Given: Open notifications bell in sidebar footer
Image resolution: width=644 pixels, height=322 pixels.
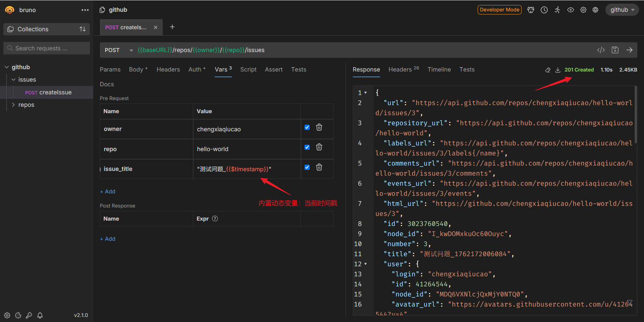Looking at the screenshot, I should click(40, 315).
